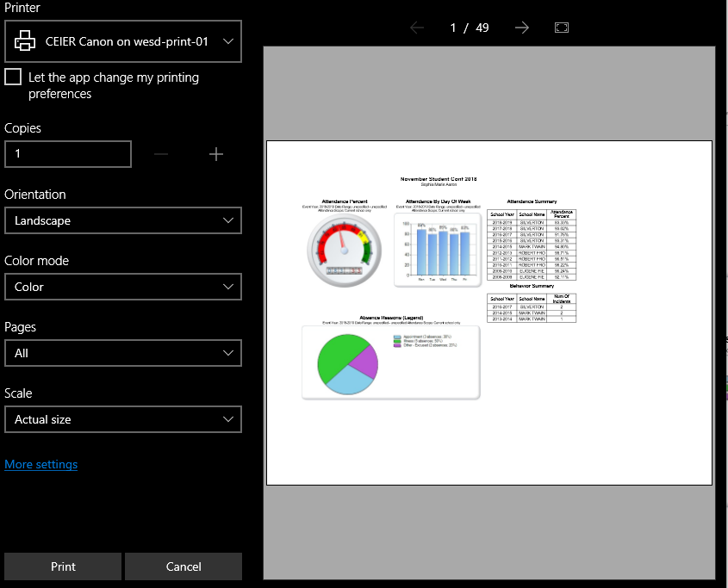This screenshot has width=728, height=588.
Task: Open the Color mode dropdown
Action: (123, 287)
